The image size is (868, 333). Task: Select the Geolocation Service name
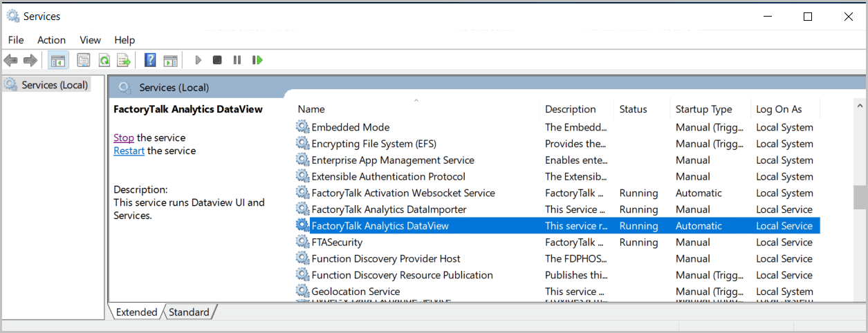355,292
